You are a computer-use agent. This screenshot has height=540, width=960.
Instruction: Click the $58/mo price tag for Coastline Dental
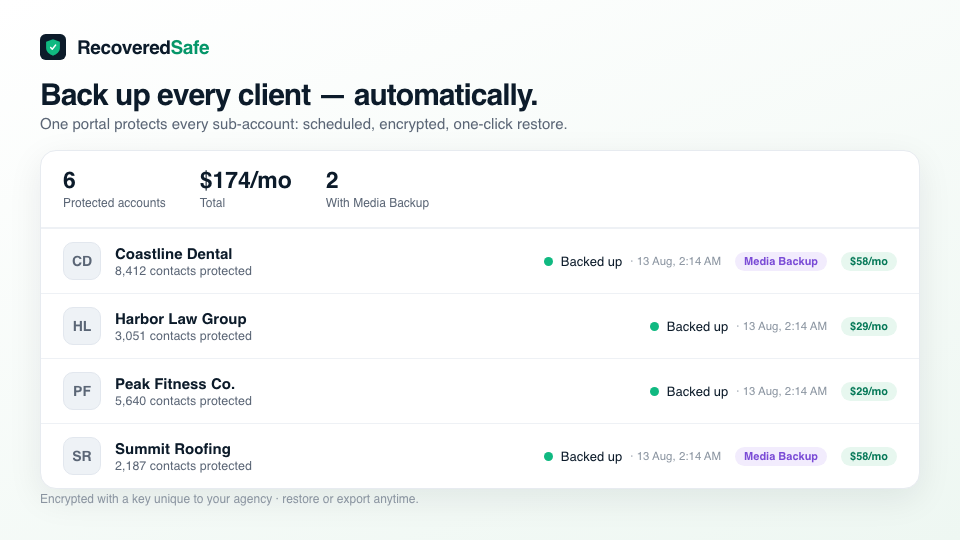tap(869, 261)
